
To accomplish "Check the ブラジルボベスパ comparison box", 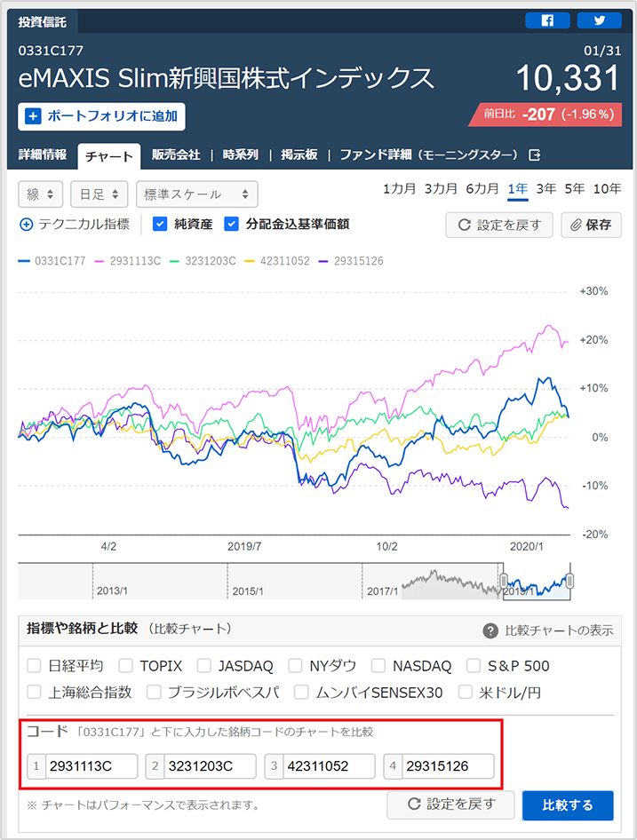I will [x=154, y=692].
